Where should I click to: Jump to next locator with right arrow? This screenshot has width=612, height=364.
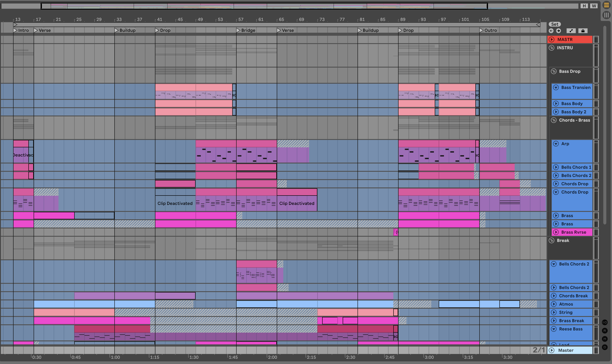(x=559, y=31)
